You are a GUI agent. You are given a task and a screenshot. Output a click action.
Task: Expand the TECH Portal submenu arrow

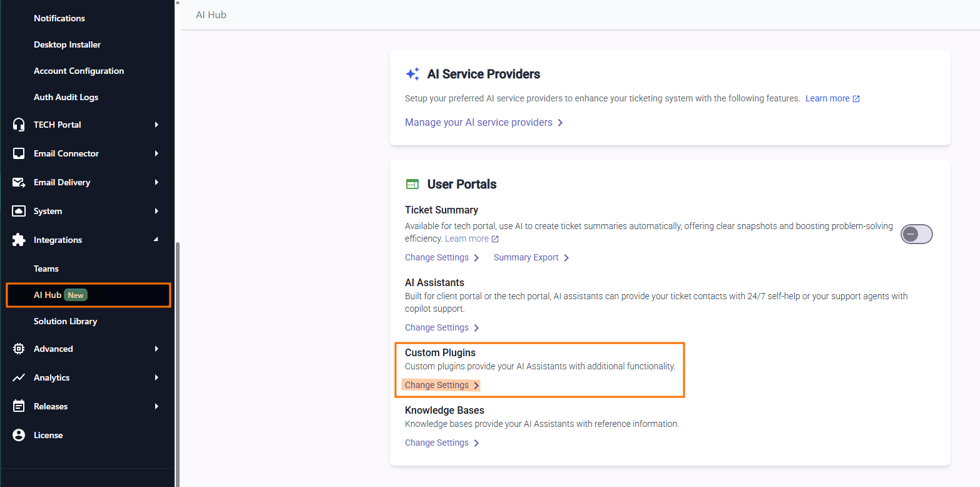[x=156, y=125]
